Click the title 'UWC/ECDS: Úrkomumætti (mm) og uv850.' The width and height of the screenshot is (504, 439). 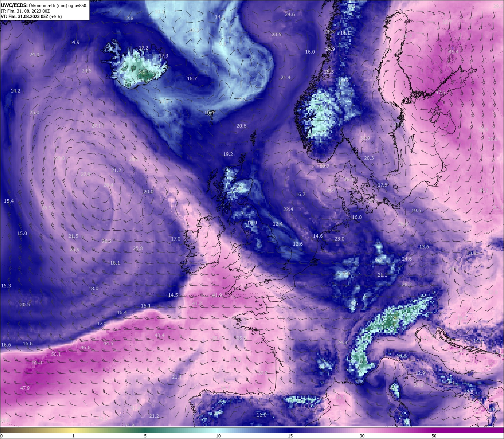click(44, 6)
